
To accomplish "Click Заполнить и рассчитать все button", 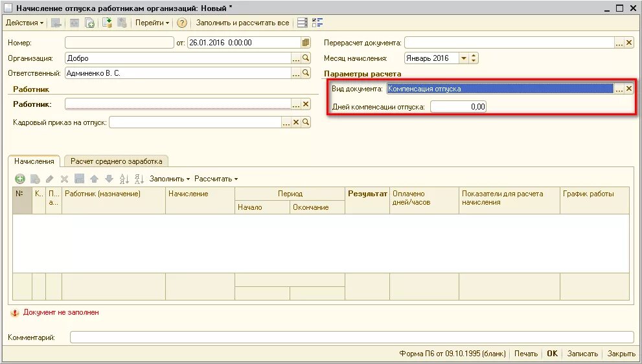I will tap(242, 23).
